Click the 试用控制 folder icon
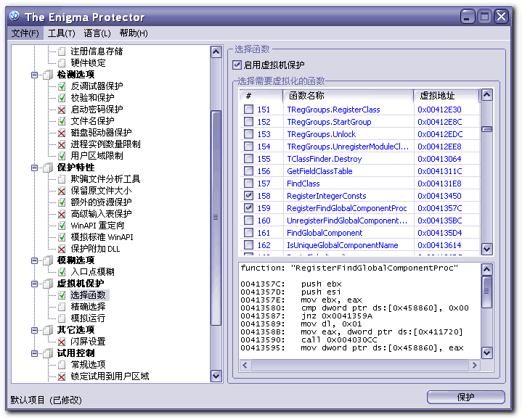The image size is (522, 420). click(48, 353)
